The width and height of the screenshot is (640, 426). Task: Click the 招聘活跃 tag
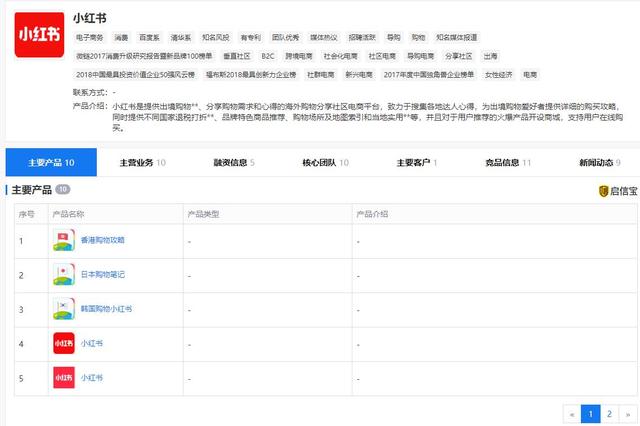[362, 38]
